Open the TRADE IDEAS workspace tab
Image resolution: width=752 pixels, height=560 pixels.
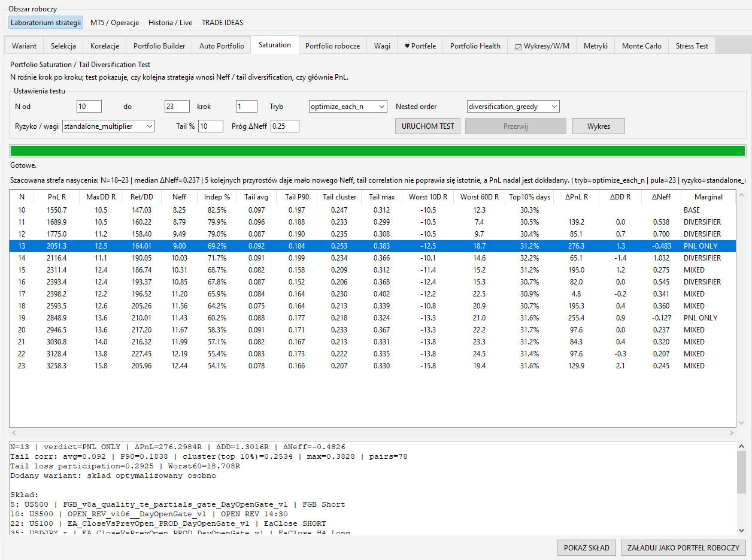223,23
